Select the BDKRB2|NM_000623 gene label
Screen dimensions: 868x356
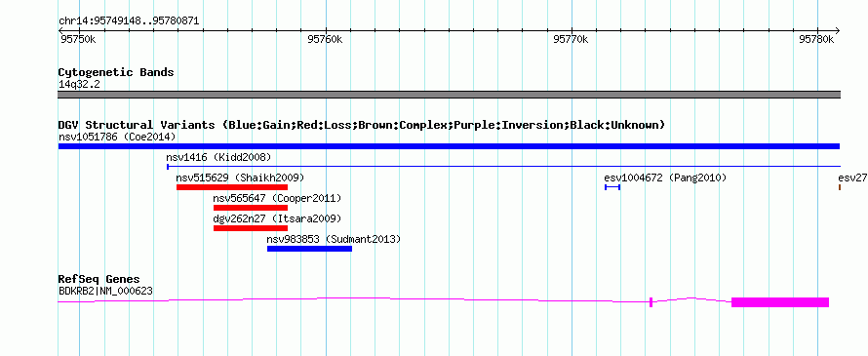pyautogui.click(x=105, y=291)
